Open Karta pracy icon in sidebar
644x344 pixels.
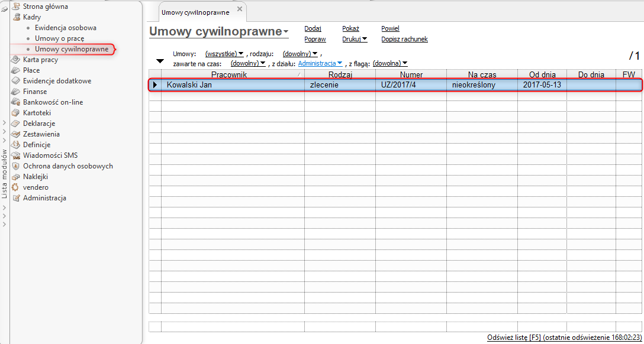tap(17, 60)
